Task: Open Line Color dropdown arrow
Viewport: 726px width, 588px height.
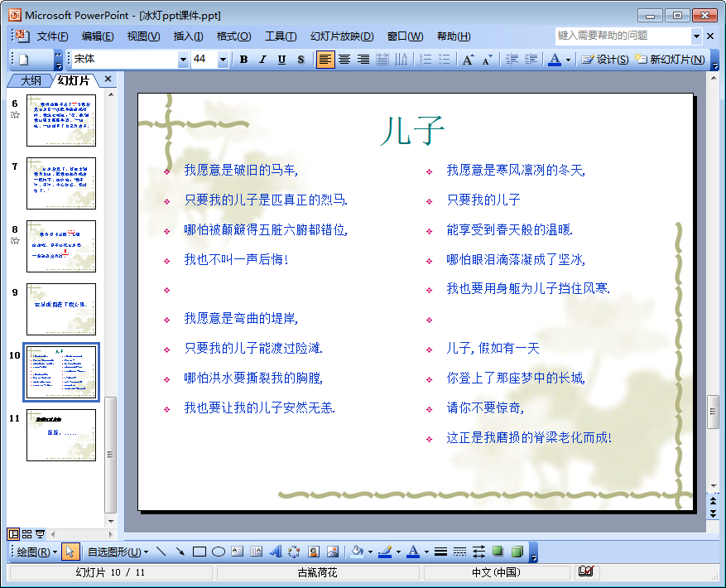Action: pyautogui.click(x=398, y=552)
